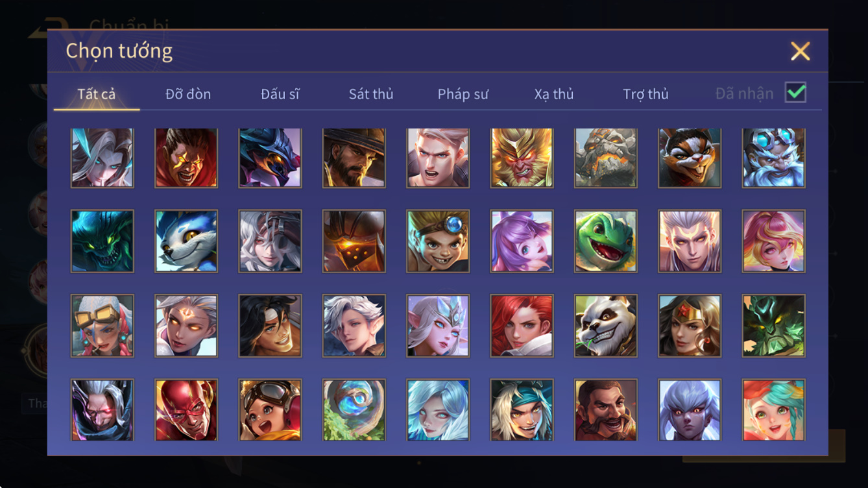Select the raccoon hero with orange scarf

coord(690,158)
